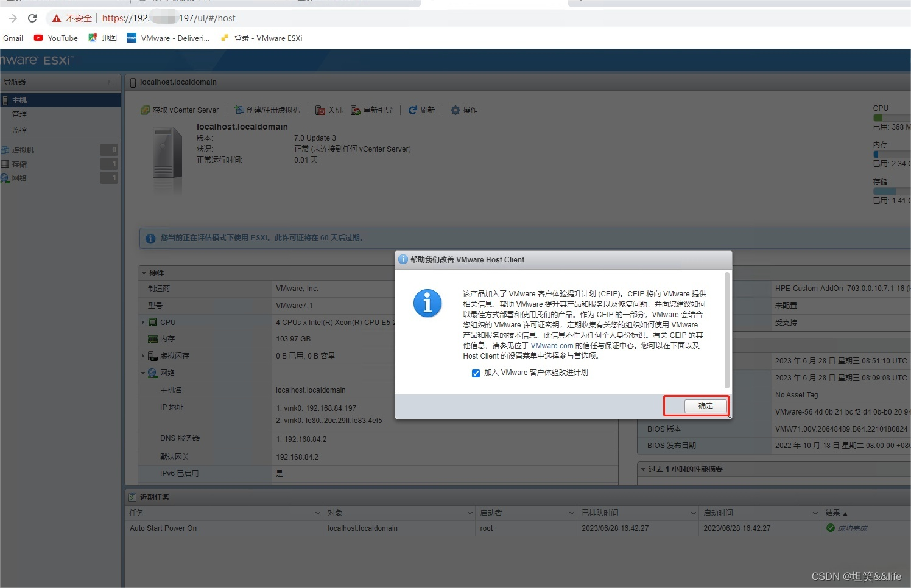Click the dialog's vertical scrollbar
This screenshot has width=911, height=588.
727,330
